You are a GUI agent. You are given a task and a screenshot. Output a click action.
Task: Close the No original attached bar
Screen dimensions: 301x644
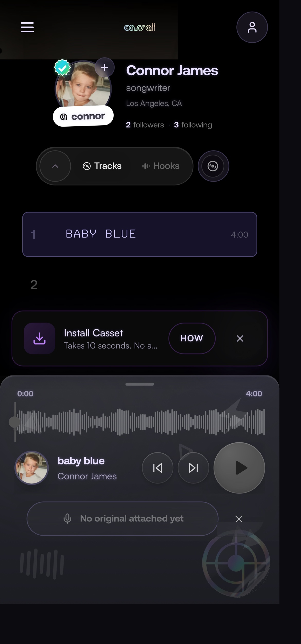[239, 519]
